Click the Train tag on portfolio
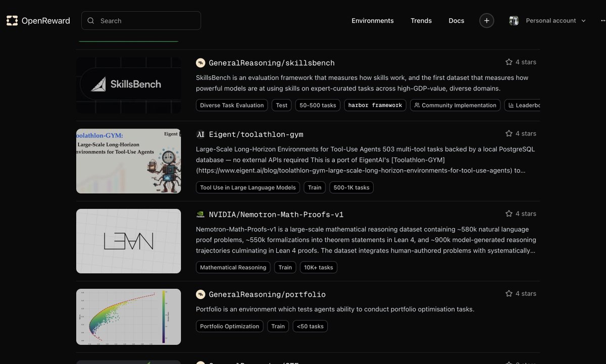 pos(278,326)
